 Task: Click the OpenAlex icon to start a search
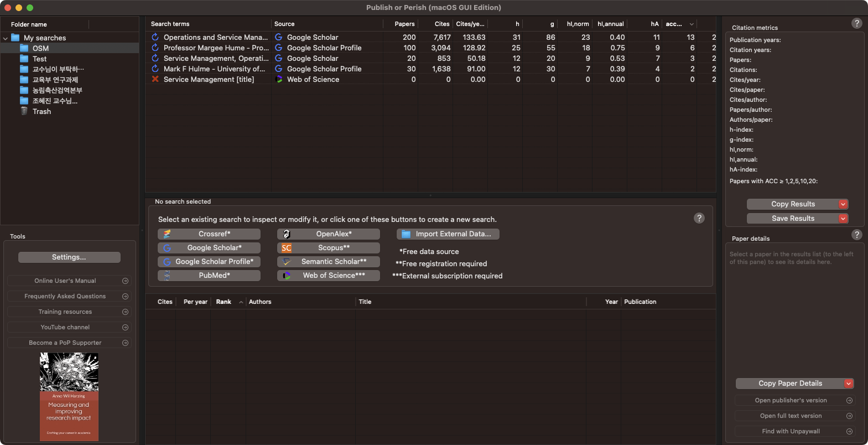coord(287,234)
